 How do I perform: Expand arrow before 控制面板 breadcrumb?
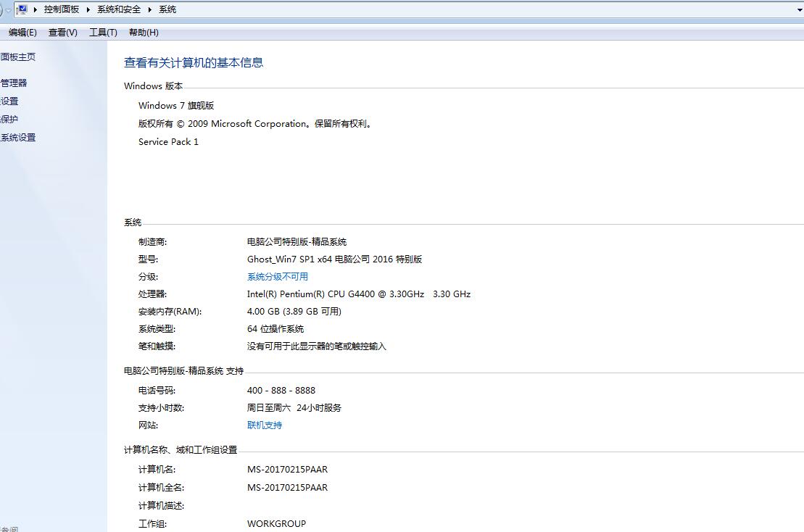tap(36, 9)
